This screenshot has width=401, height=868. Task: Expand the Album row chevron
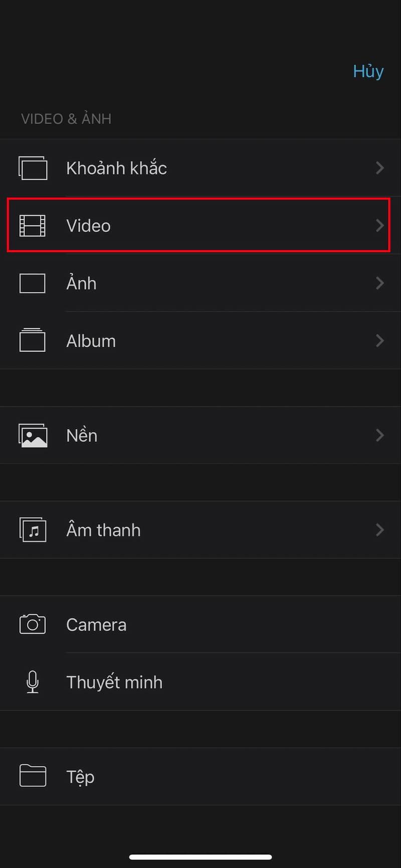click(x=379, y=341)
